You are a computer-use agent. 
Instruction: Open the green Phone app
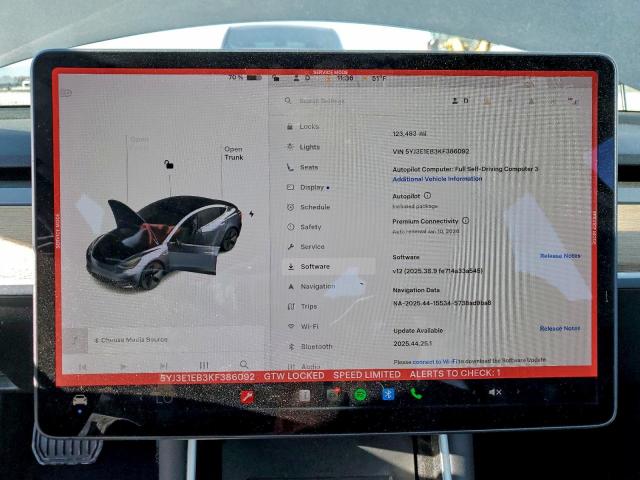(x=416, y=393)
